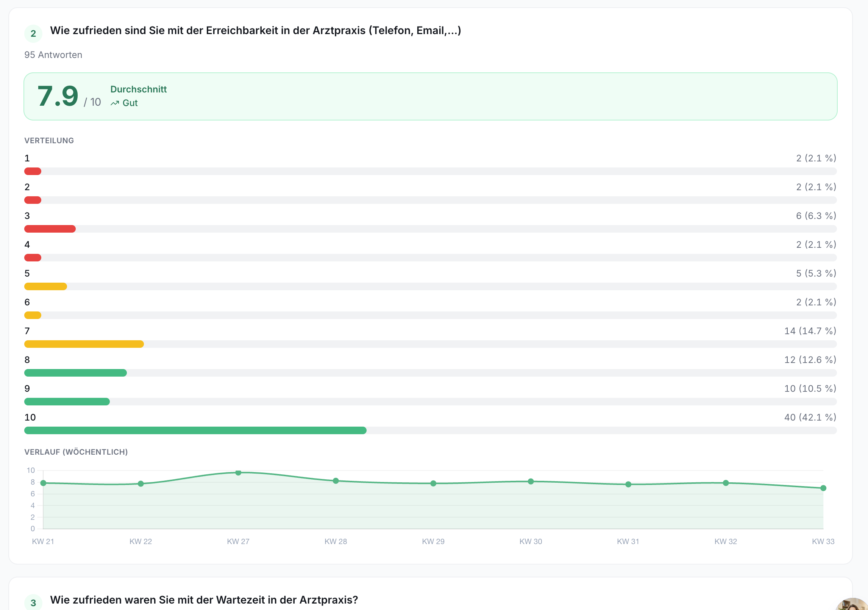The image size is (868, 610).
Task: Click the Erreichbarkeit question title
Action: pos(256,31)
